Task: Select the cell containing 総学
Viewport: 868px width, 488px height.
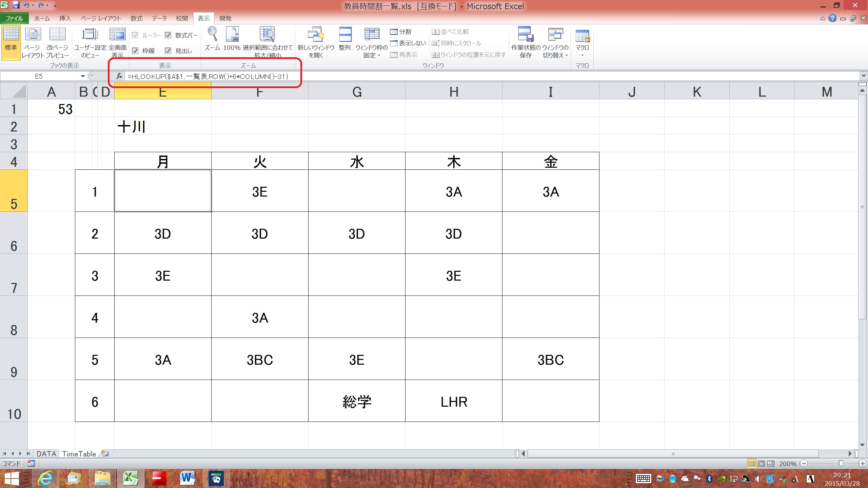Action: click(x=357, y=401)
